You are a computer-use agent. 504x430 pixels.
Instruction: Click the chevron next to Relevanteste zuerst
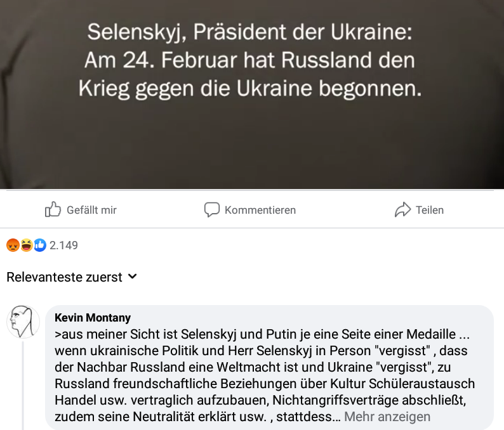(133, 277)
